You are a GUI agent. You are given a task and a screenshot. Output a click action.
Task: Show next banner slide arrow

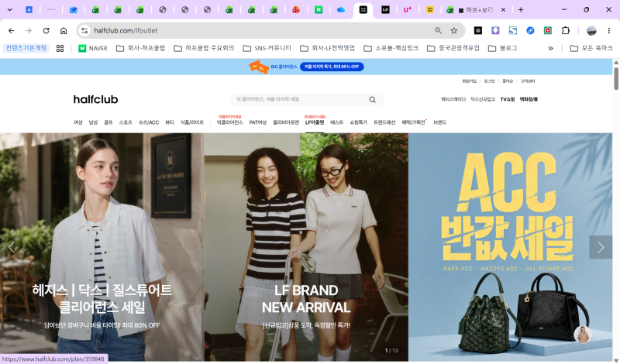point(600,247)
